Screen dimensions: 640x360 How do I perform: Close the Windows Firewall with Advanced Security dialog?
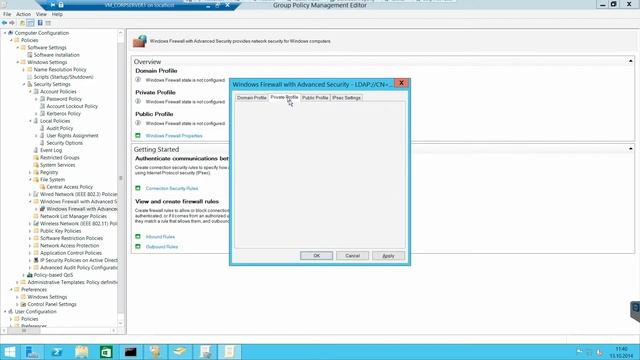[x=401, y=83]
